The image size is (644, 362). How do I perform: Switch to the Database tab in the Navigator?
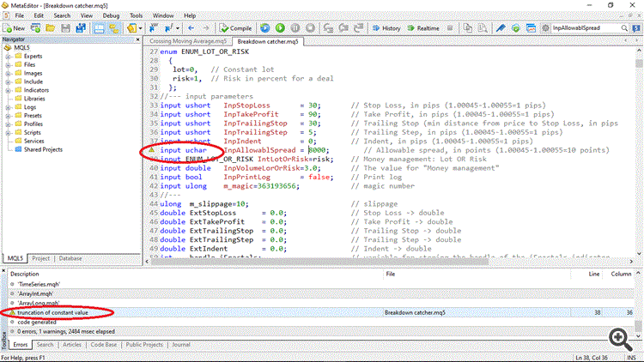[x=70, y=258]
